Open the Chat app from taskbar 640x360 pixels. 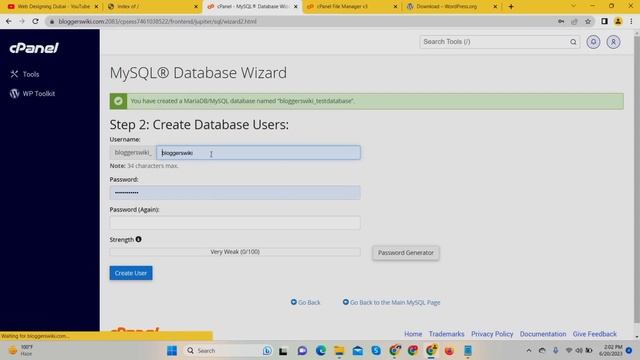coord(302,351)
